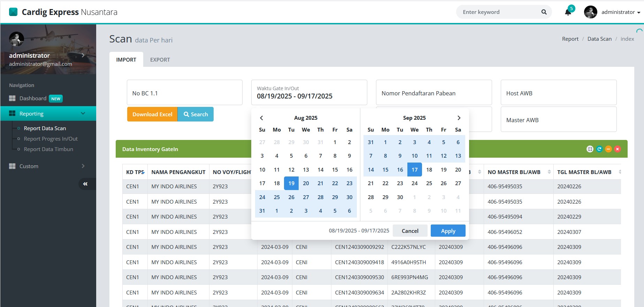Open Report Progres In/Out page
This screenshot has height=307, width=644.
pos(51,139)
